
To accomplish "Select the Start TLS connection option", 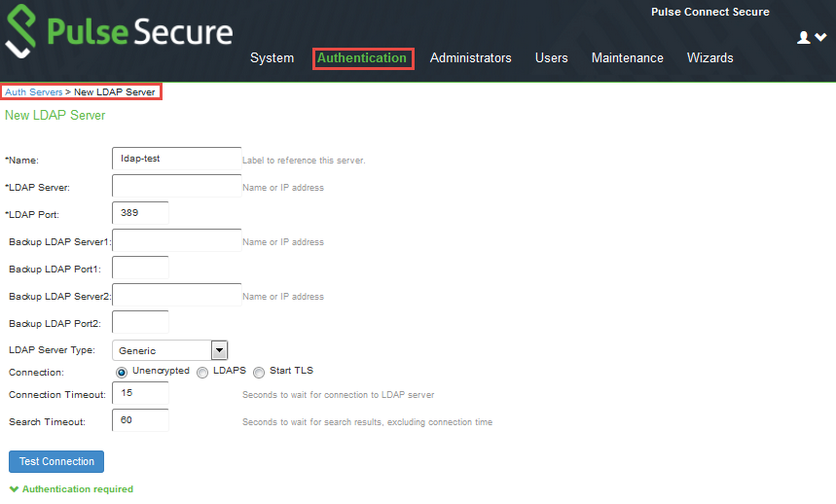I will coord(259,373).
